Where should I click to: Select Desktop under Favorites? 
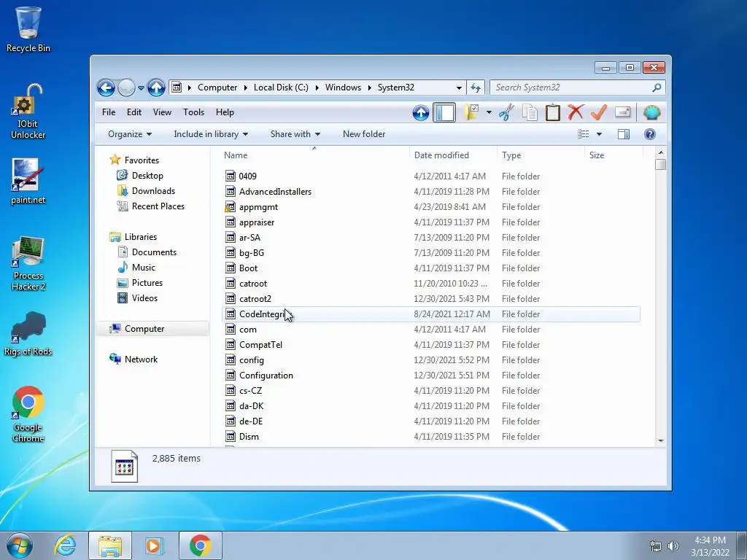[x=147, y=176]
